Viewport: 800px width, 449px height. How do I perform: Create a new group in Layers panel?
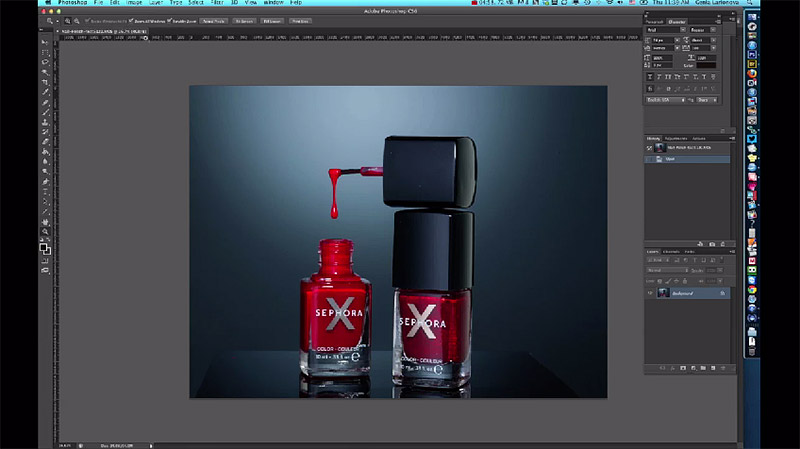coord(703,368)
